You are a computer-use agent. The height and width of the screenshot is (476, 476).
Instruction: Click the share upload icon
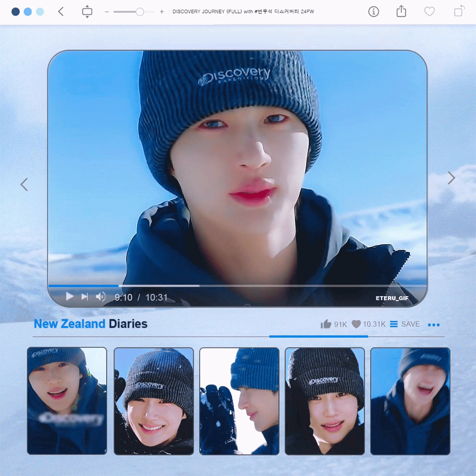point(402,11)
